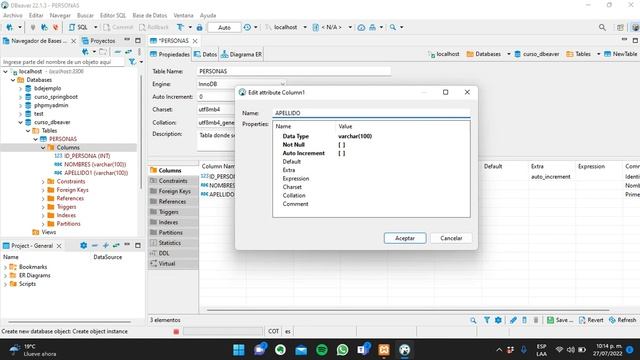Viewport: 640px width, 360px height.
Task: Expand the Constraints folder in tree
Action: pyautogui.click(x=43, y=182)
